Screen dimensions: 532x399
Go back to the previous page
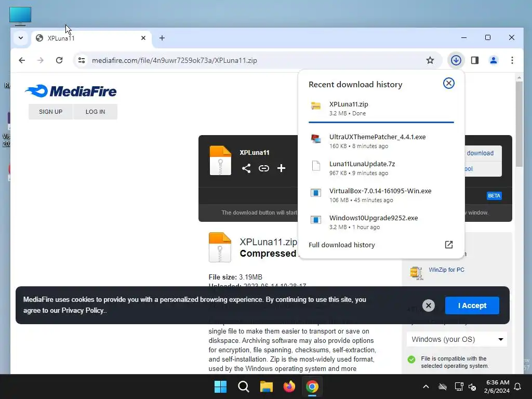click(x=22, y=60)
